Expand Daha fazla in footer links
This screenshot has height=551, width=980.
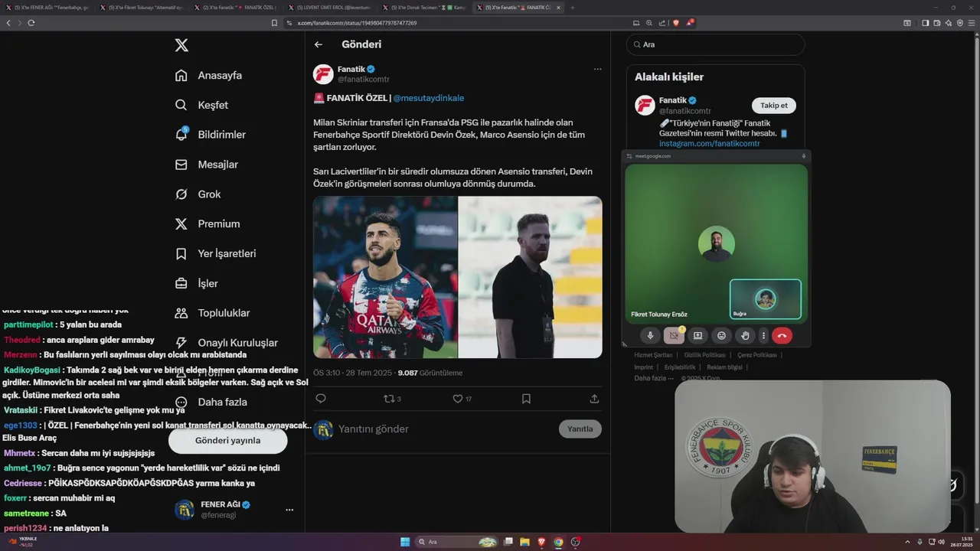[654, 378]
